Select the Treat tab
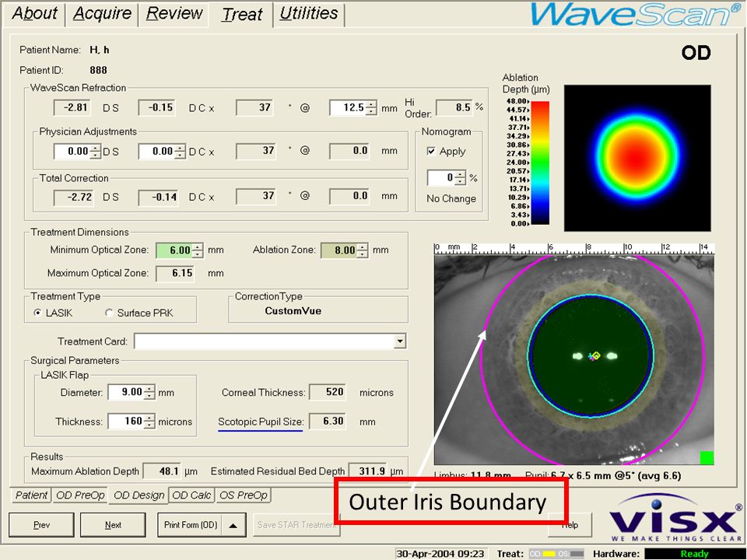The width and height of the screenshot is (747, 560). pos(242,14)
